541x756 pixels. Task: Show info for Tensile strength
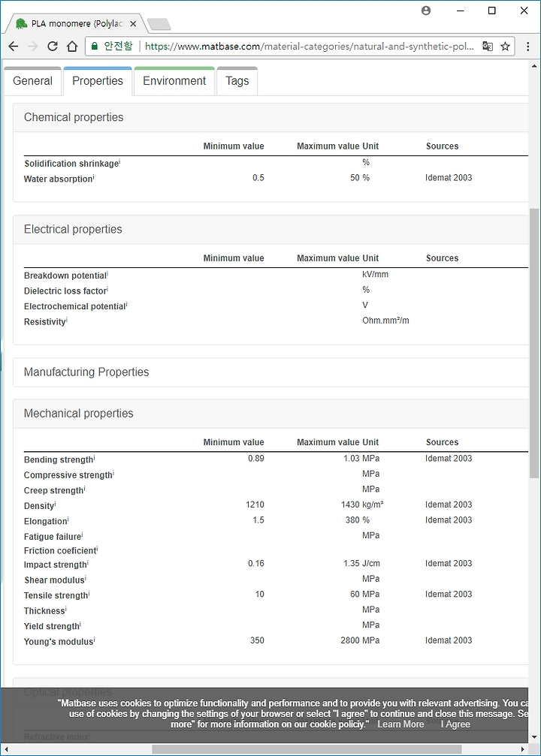click(x=89, y=593)
